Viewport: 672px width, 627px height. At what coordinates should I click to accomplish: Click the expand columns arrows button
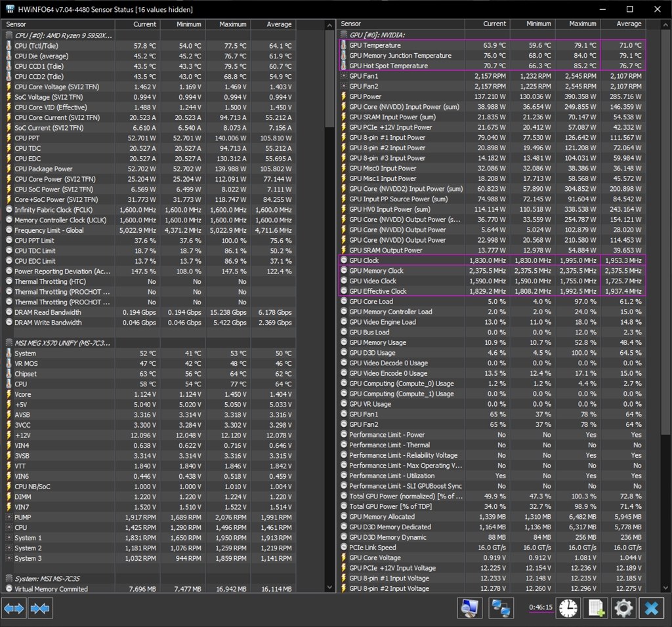(x=14, y=608)
